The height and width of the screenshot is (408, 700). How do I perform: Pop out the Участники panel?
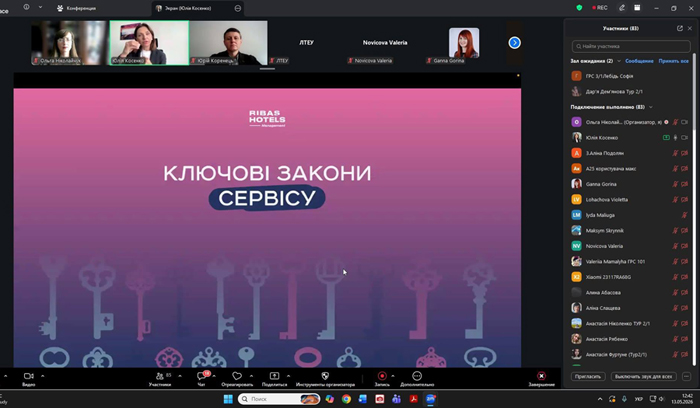(x=680, y=28)
